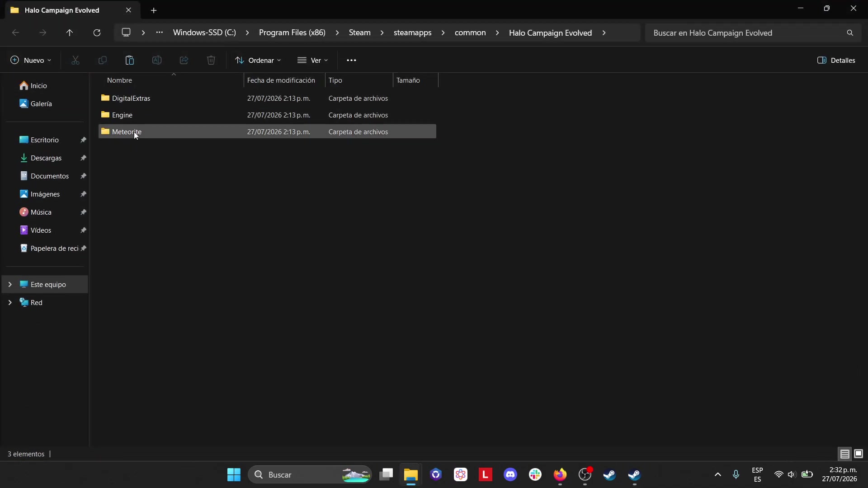
Task: Click the Rename icon in toolbar
Action: point(157,60)
